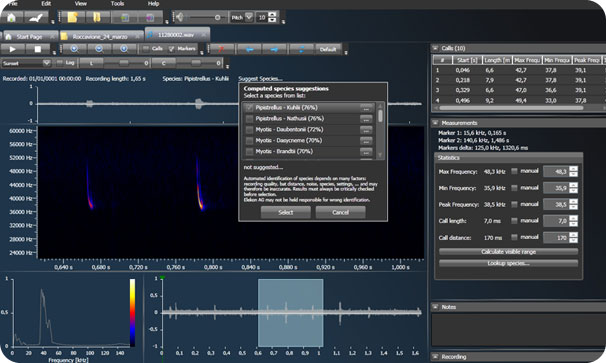
Task: Click the zoom out magnifier icon
Action: [x=99, y=49]
